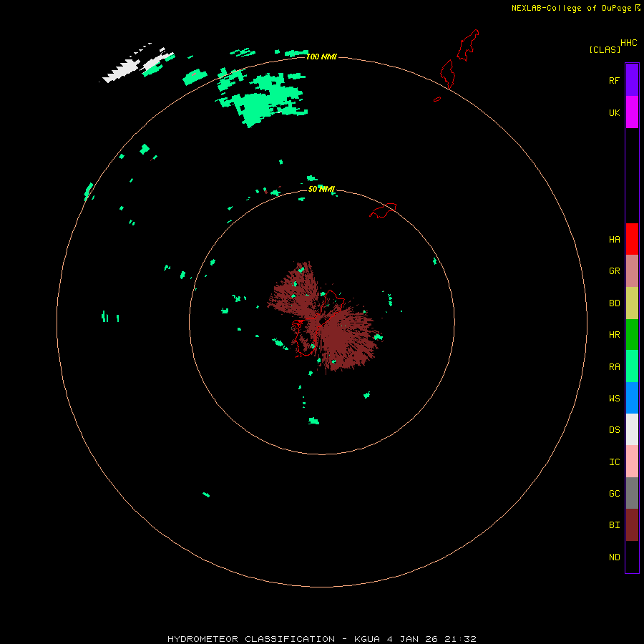Click the WS legend label
This screenshot has height=644, width=644.
tap(614, 399)
